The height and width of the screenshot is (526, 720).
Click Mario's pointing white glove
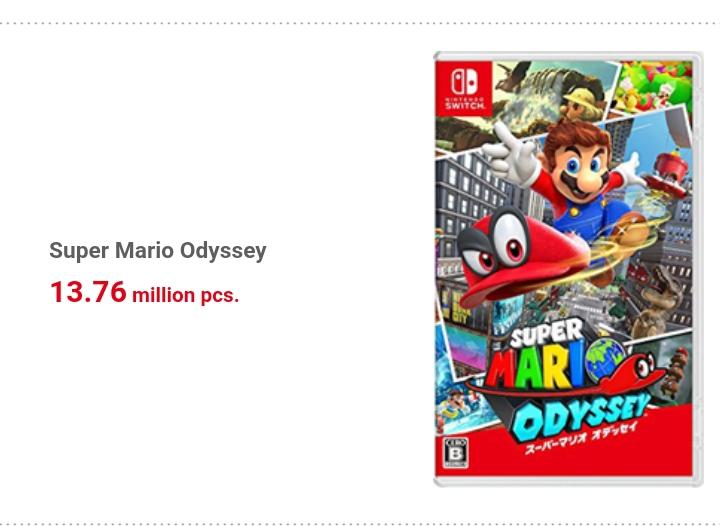(x=509, y=154)
